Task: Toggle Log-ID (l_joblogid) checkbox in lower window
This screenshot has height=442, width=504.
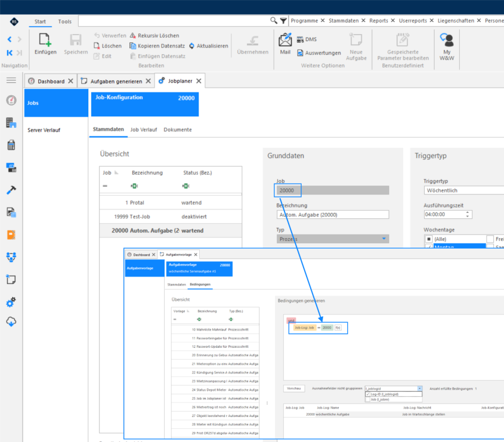Action: click(368, 394)
